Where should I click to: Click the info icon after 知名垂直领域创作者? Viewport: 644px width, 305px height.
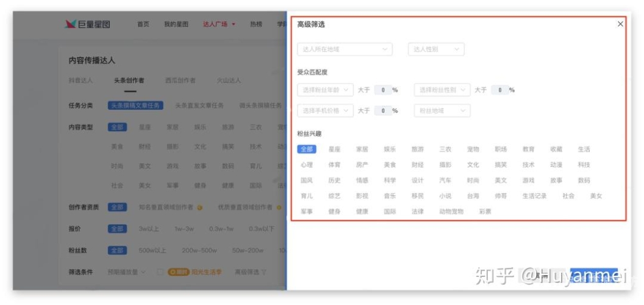coord(199,207)
